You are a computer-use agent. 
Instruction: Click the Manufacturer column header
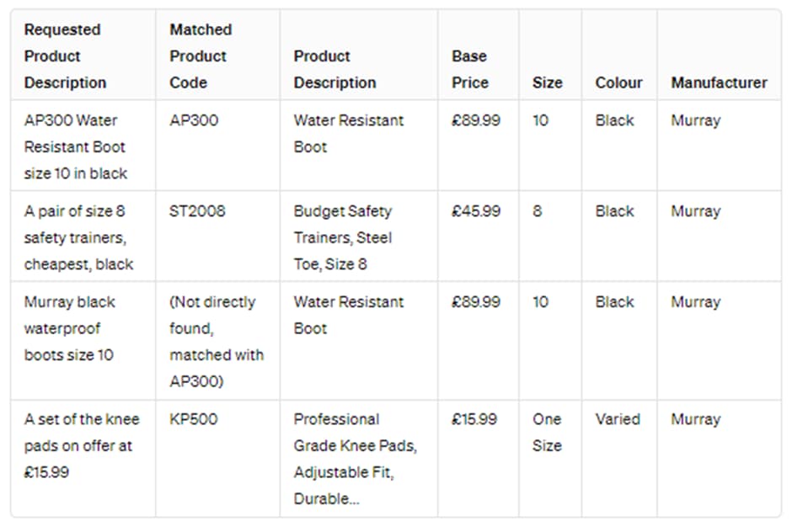[719, 82]
